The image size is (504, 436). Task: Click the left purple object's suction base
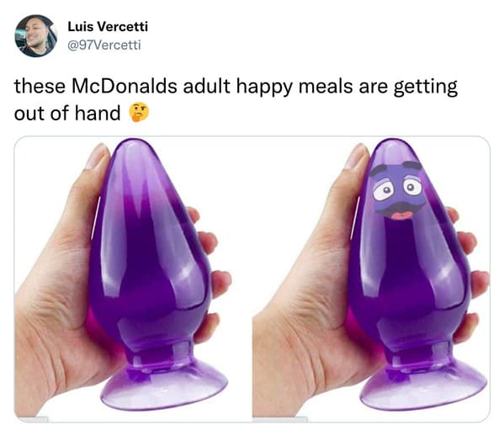164,384
